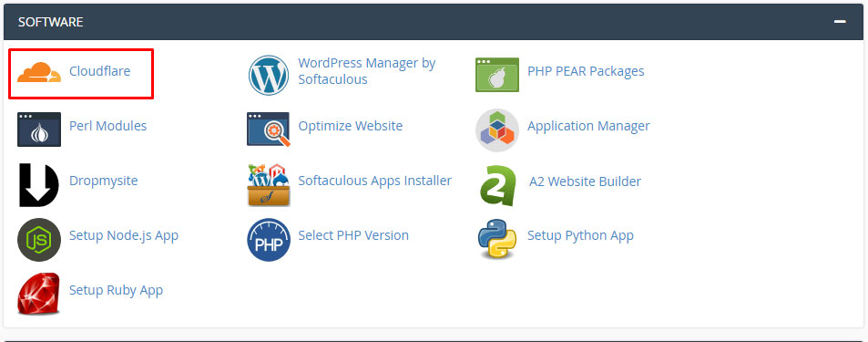Image resolution: width=868 pixels, height=342 pixels.
Task: Open Setup Ruby App link
Action: pyautogui.click(x=117, y=290)
